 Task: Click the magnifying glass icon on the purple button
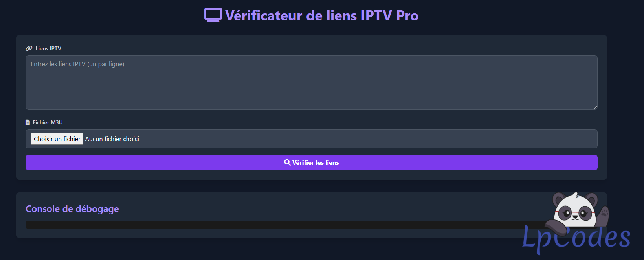287,162
